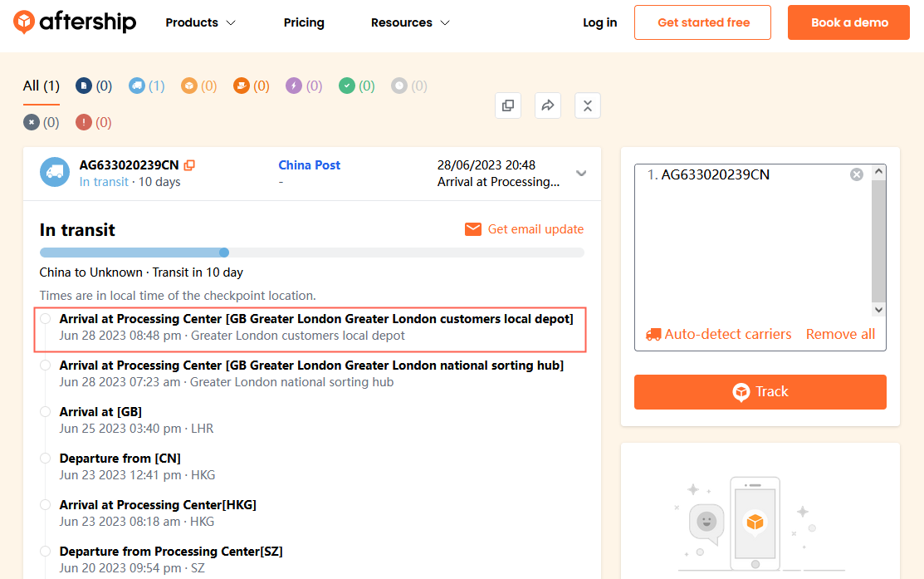Open the Products dropdown menu

200,22
